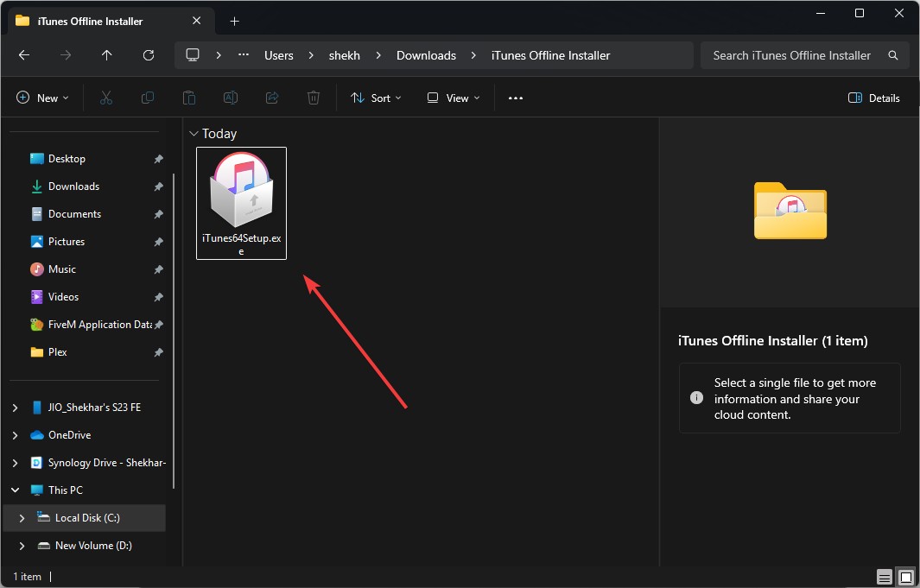Switch to details list layout in status bar

pyautogui.click(x=885, y=577)
